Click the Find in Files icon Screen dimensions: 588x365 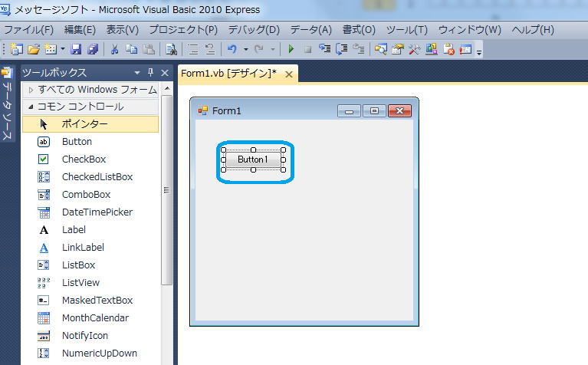point(172,49)
